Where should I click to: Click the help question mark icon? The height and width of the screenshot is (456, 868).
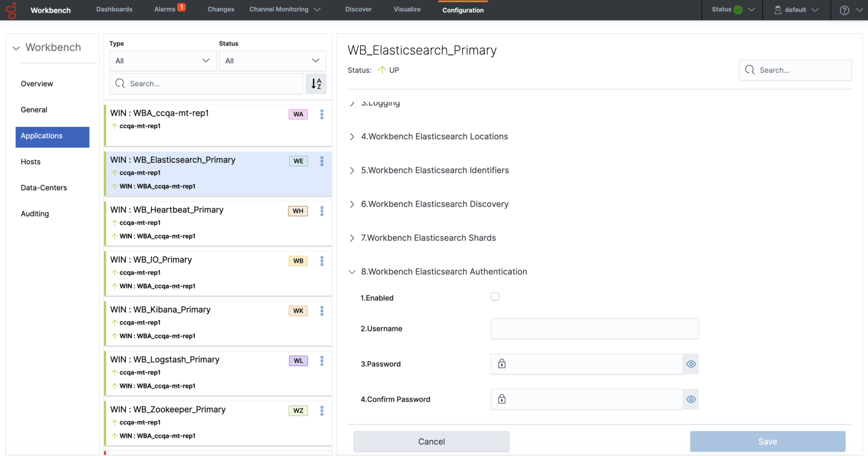click(844, 10)
